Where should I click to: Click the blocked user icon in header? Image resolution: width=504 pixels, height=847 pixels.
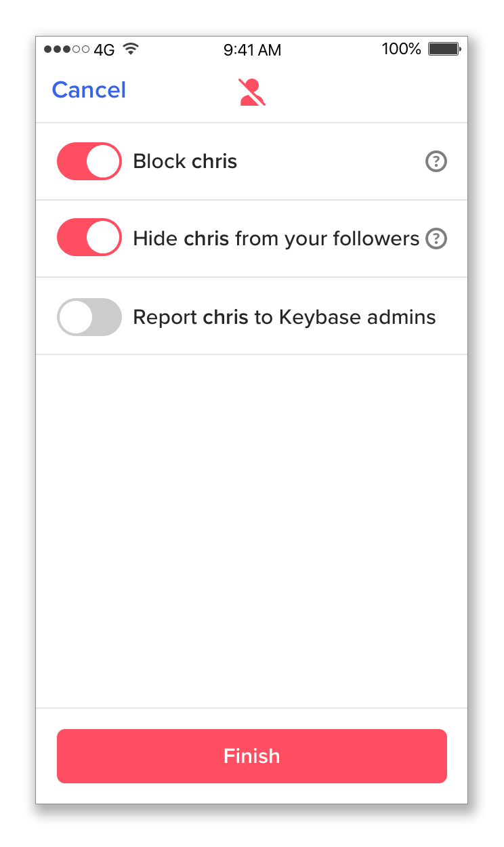pos(251,92)
